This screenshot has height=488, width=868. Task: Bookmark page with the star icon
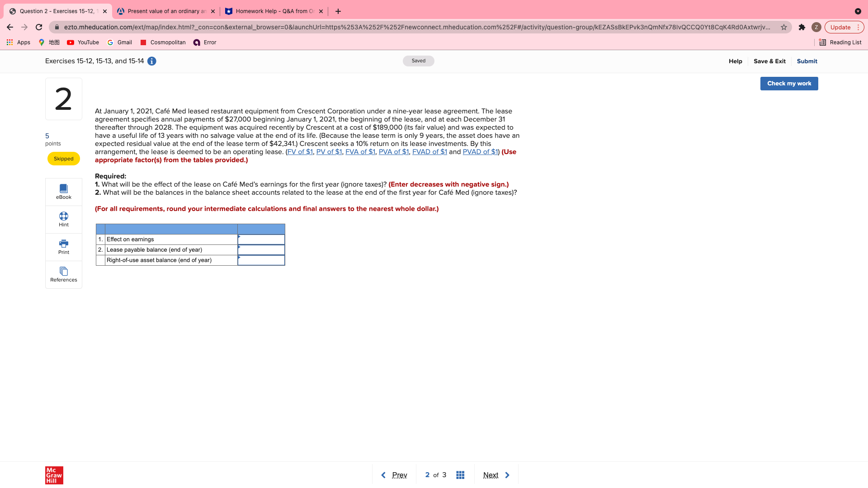784,28
